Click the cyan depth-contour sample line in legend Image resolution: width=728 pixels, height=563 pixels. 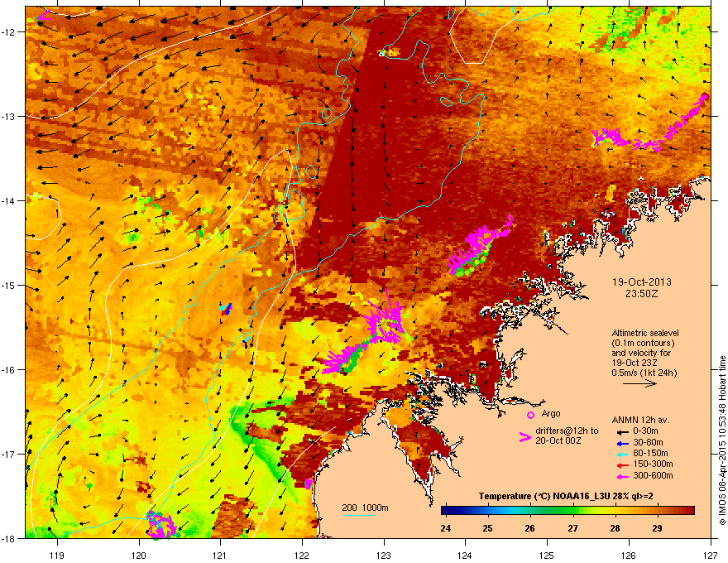point(358,515)
